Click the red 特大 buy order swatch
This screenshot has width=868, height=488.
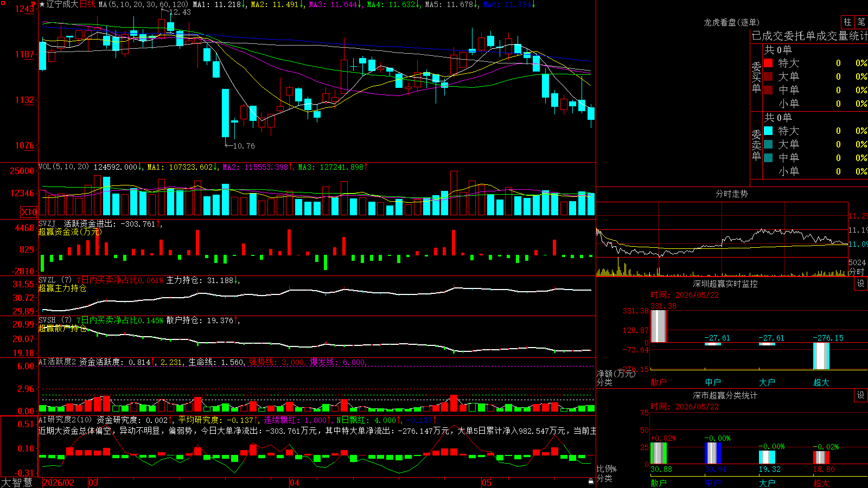click(768, 63)
